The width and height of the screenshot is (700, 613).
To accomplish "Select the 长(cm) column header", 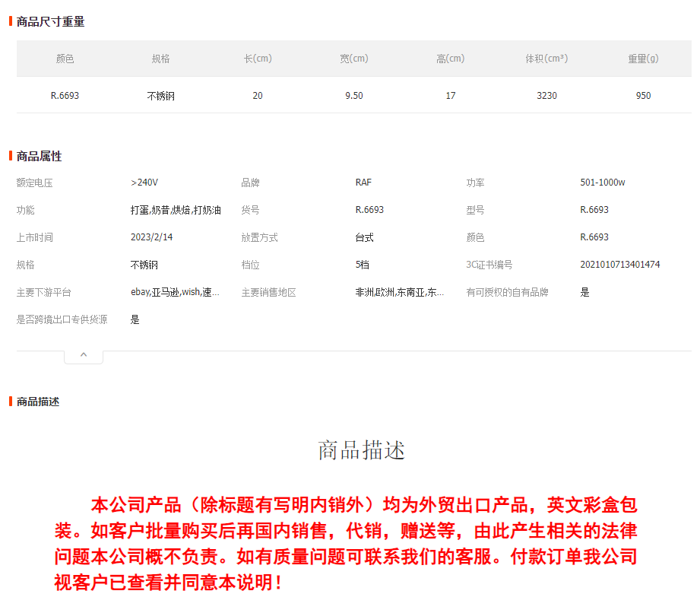I will coord(258,59).
